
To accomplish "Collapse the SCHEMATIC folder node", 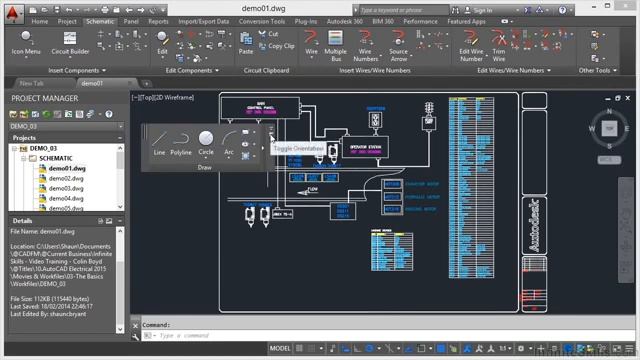I will click(x=24, y=158).
